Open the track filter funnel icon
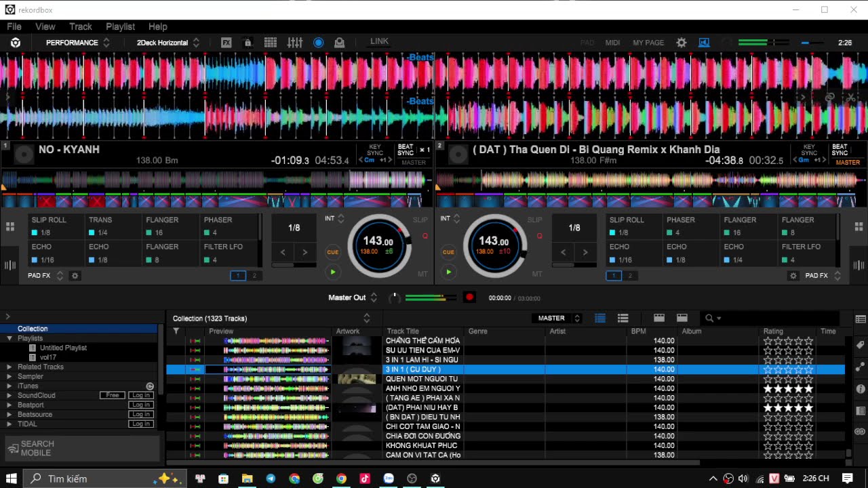This screenshot has height=488, width=868. 176,331
